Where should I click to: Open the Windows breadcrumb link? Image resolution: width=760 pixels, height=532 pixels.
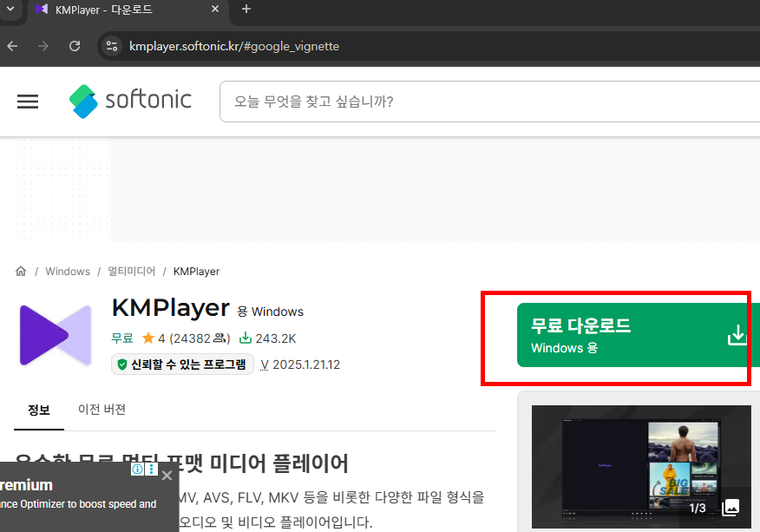(x=68, y=272)
